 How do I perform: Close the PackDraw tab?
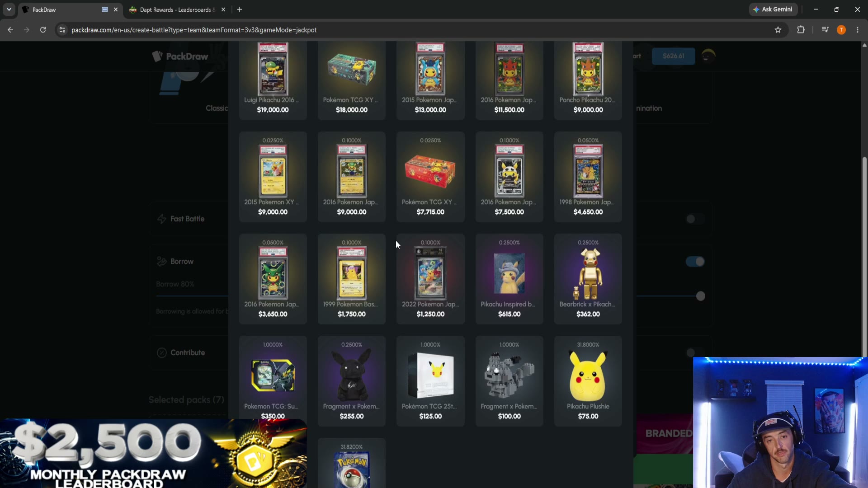point(116,9)
